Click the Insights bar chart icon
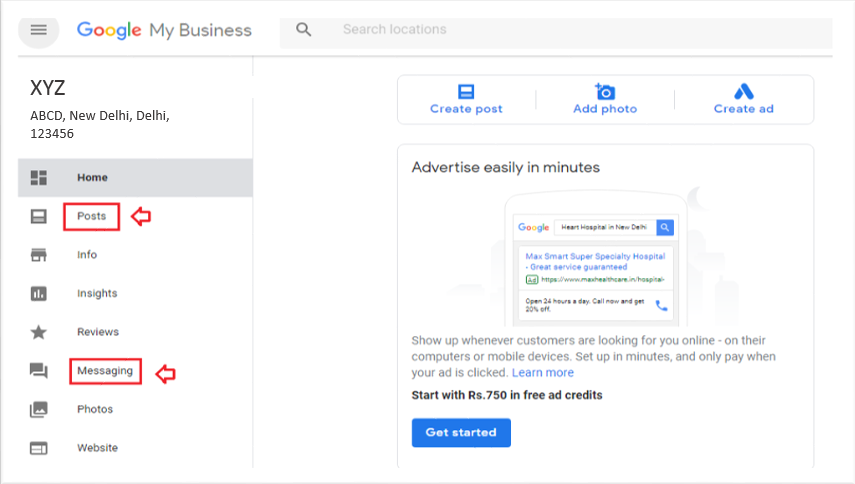The image size is (855, 484). click(38, 294)
